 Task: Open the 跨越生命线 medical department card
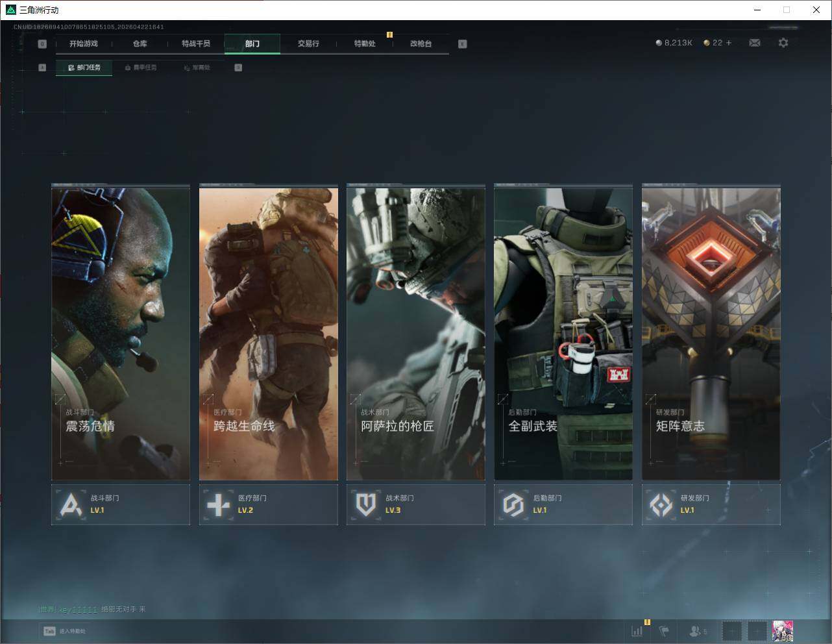tap(269, 333)
